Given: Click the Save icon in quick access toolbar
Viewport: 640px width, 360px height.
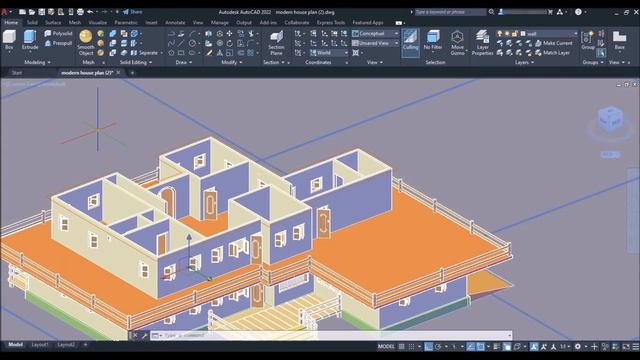Looking at the screenshot, I should click(42, 12).
